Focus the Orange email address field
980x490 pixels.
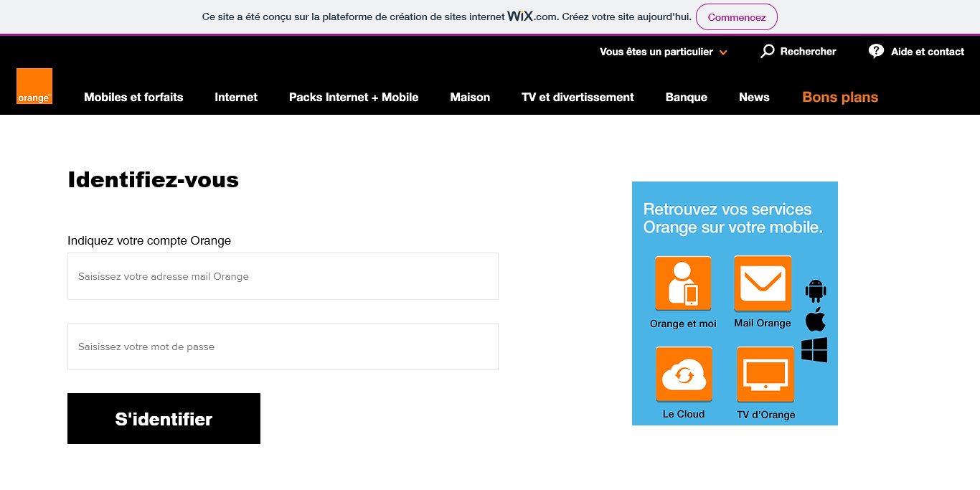[x=283, y=276]
